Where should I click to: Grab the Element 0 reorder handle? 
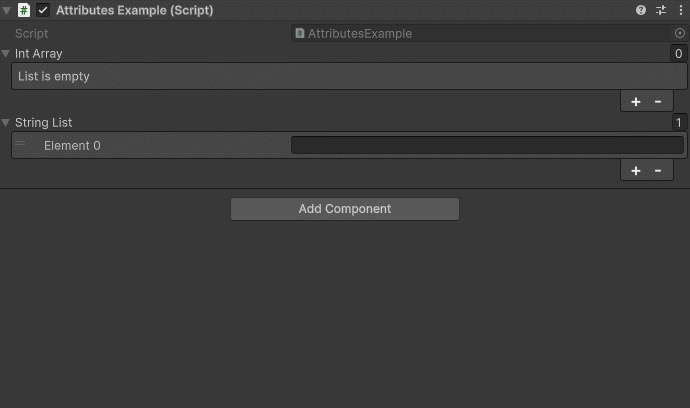tap(20, 143)
